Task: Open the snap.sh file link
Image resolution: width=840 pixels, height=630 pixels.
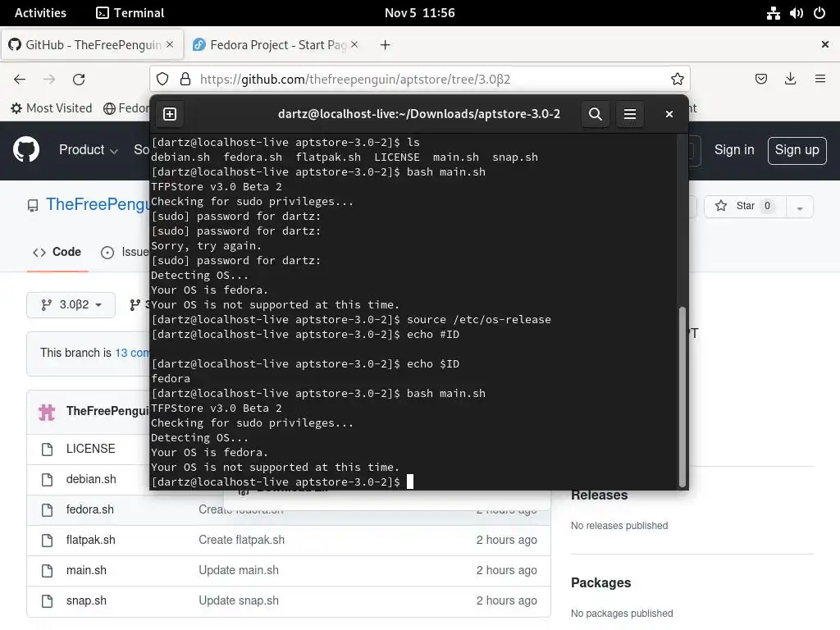Action: point(86,601)
